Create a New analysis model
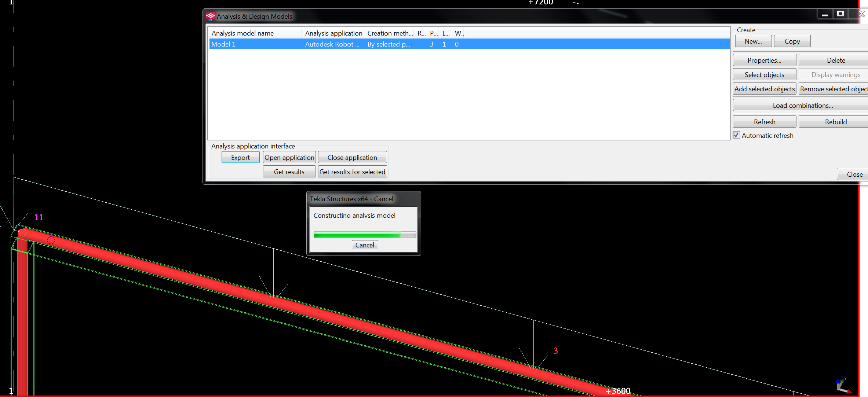Viewport: 868px width, 397px height. pos(753,41)
